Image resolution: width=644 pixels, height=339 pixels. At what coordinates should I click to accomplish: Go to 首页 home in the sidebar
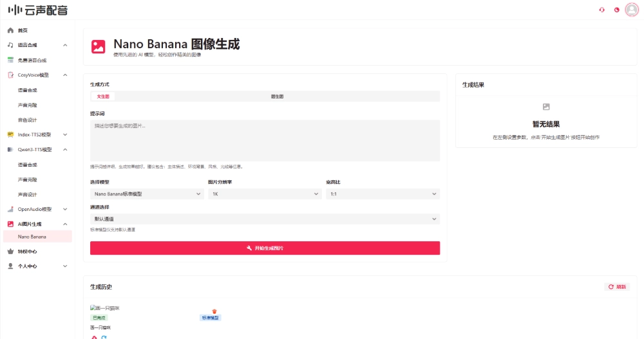[x=23, y=30]
